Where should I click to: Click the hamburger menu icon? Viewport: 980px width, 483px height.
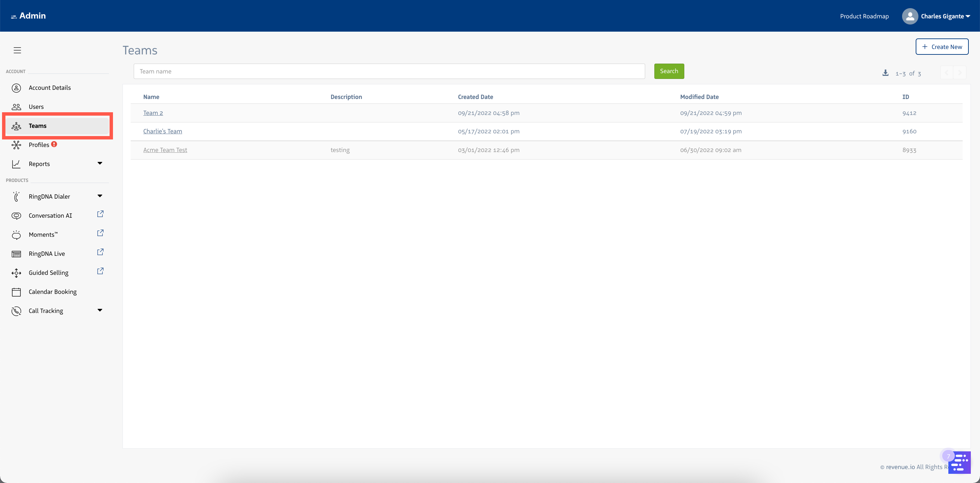coord(17,50)
